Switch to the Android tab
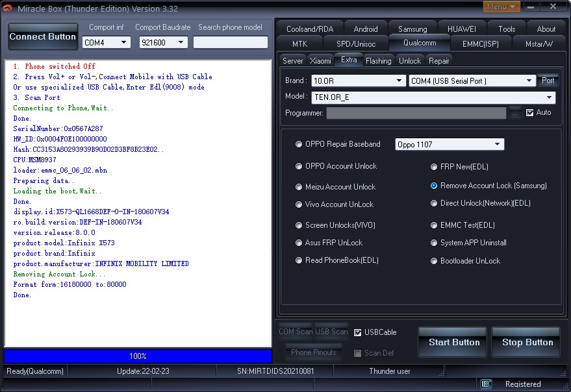 point(365,29)
